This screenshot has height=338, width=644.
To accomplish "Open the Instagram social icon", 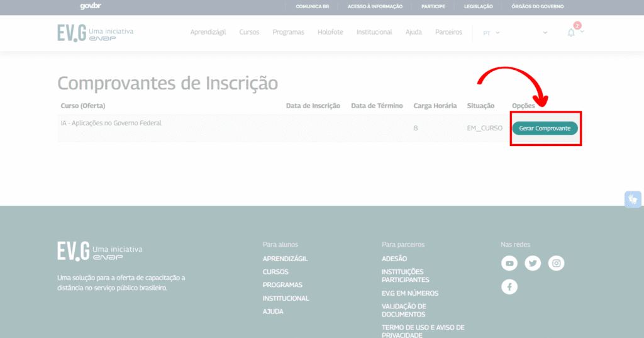I will [x=556, y=263].
